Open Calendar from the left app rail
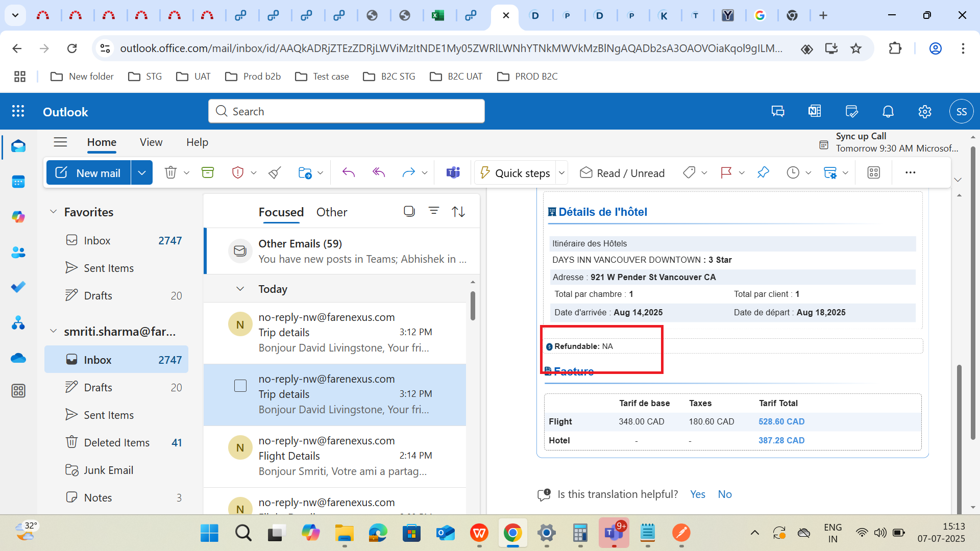The width and height of the screenshot is (980, 551). 18,182
